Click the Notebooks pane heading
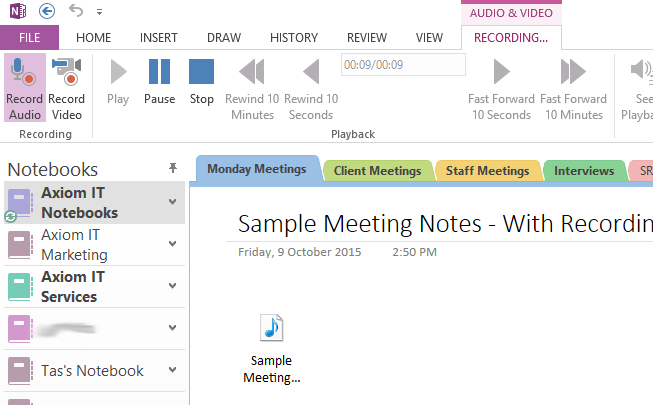Viewport: 653px width, 405px height. [x=52, y=170]
